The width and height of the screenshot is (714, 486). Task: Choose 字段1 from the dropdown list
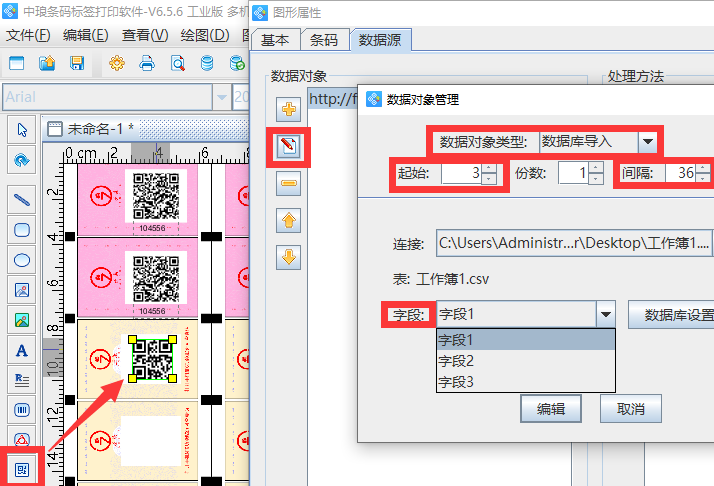(x=526, y=340)
